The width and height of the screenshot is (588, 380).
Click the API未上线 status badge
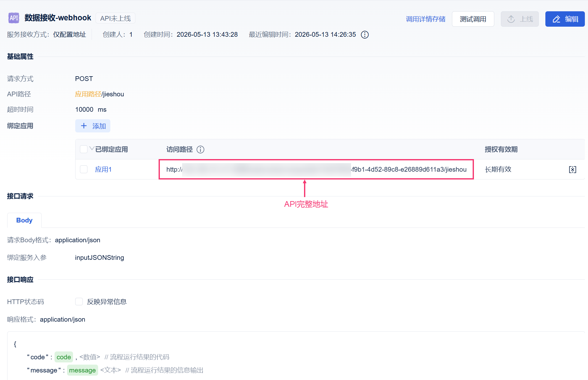click(x=115, y=18)
